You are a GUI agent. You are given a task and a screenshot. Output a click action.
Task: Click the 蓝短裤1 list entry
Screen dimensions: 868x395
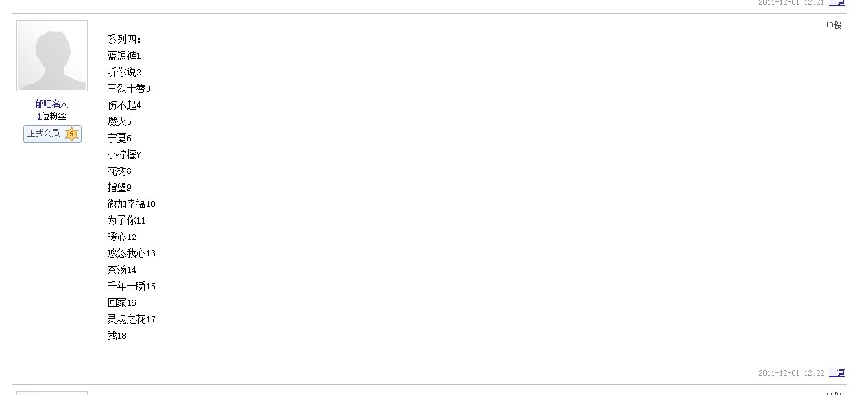(124, 56)
